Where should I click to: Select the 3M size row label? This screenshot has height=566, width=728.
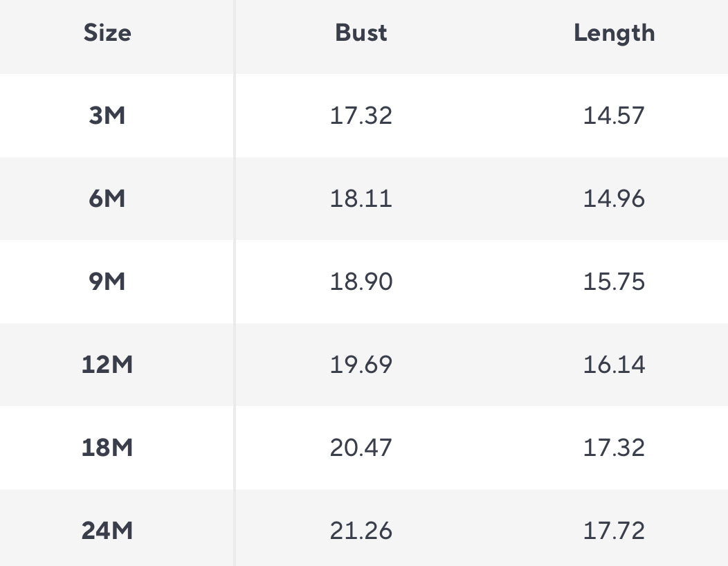point(107,116)
